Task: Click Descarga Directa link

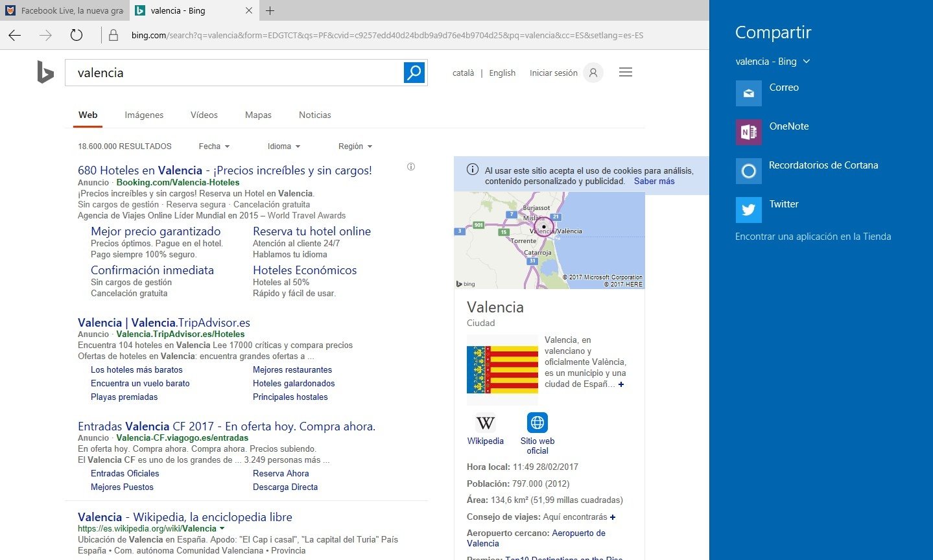Action: click(285, 487)
